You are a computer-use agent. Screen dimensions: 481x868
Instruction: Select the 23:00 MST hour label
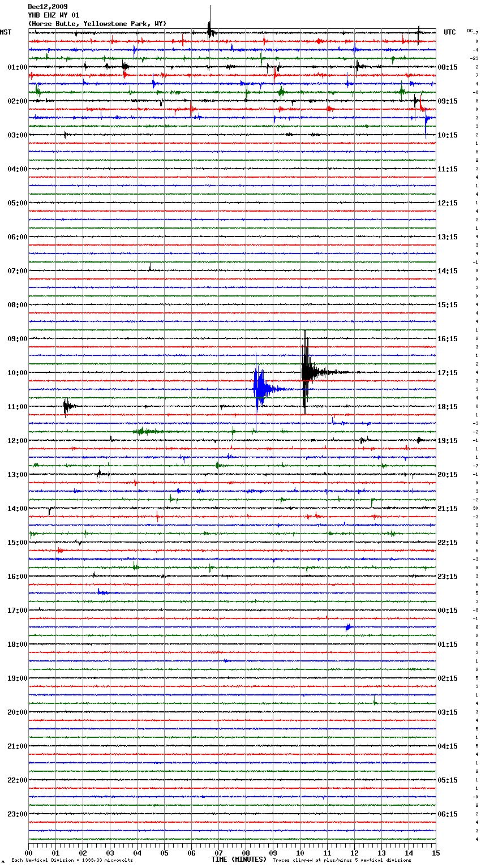tap(18, 814)
